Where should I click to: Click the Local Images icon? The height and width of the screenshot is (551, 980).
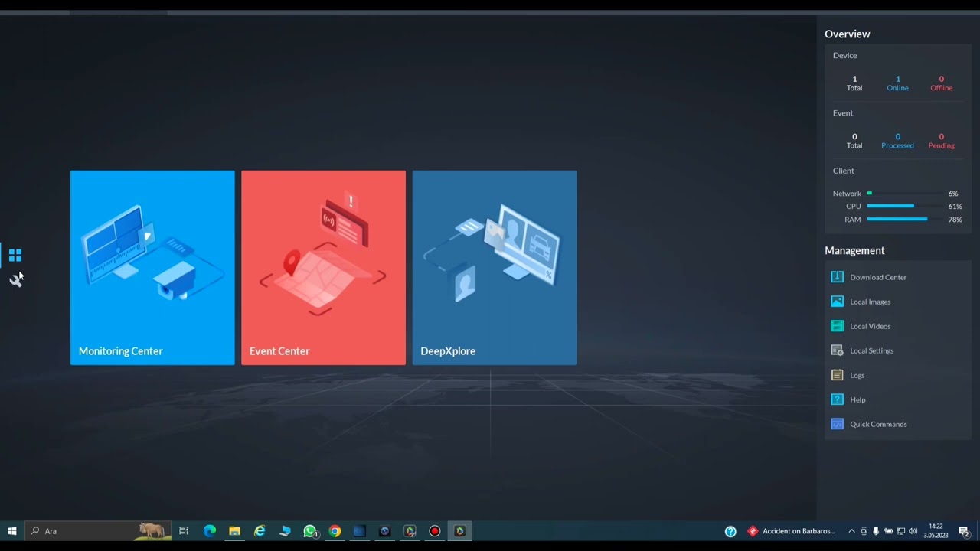837,302
